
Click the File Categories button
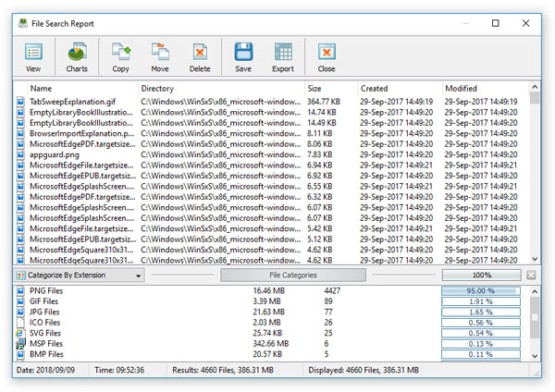click(x=292, y=276)
